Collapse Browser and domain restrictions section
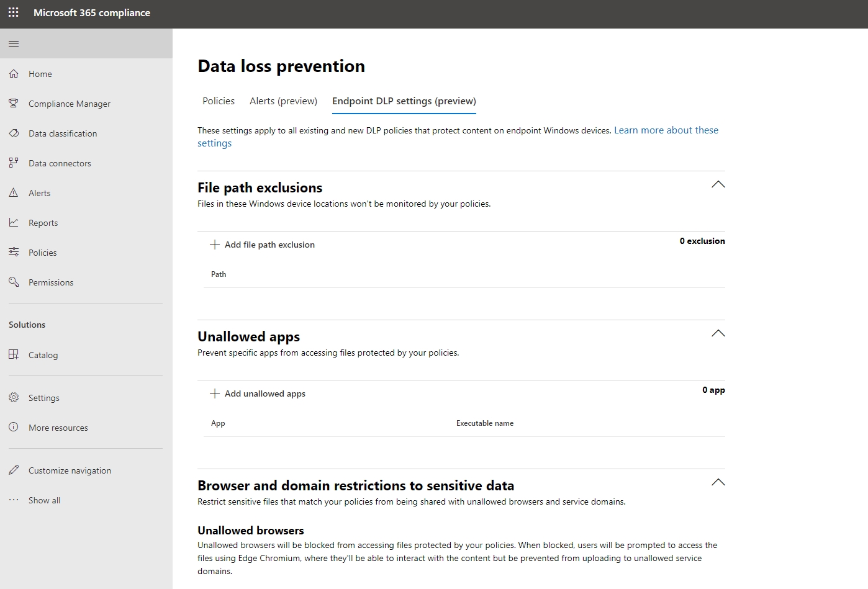The height and width of the screenshot is (589, 868). 718,482
